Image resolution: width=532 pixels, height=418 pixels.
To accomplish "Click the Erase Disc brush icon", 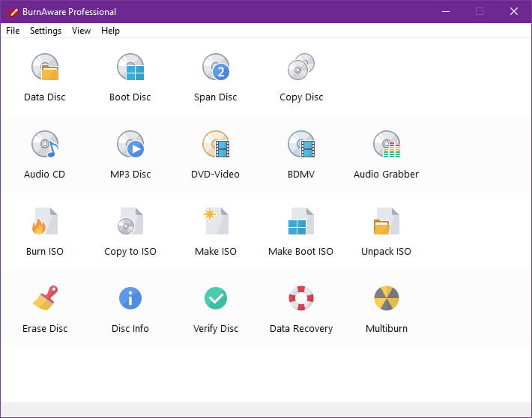I will (45, 298).
